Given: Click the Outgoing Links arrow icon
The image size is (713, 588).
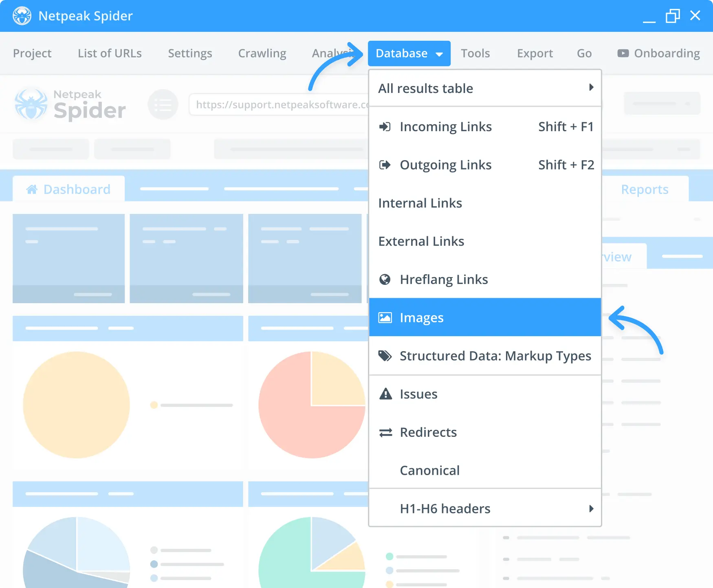Looking at the screenshot, I should [x=385, y=165].
